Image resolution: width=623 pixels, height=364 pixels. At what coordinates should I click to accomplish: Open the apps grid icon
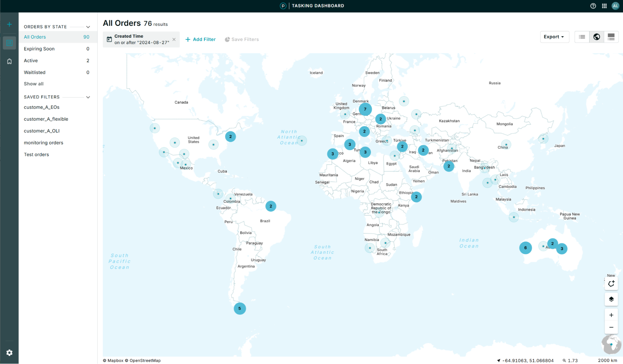point(604,6)
